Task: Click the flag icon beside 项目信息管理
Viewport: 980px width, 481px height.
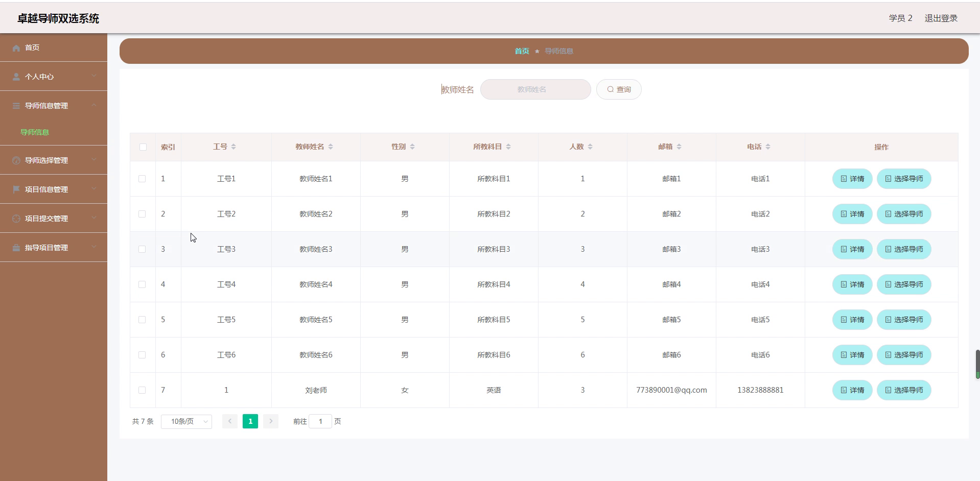Action: coord(16,189)
